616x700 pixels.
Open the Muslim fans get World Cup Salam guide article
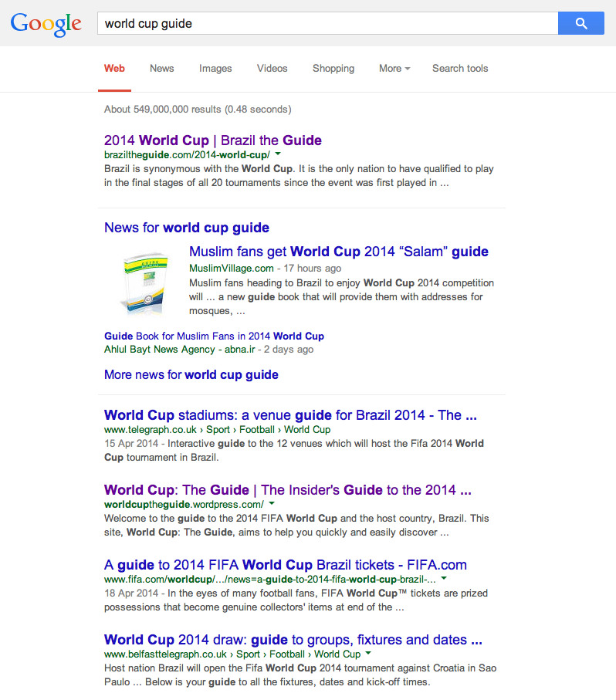pos(338,252)
